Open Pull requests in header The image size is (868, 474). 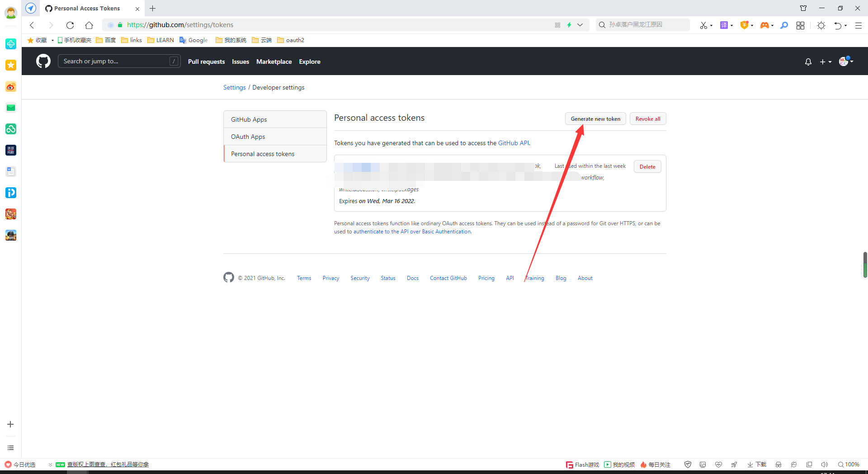(x=206, y=62)
